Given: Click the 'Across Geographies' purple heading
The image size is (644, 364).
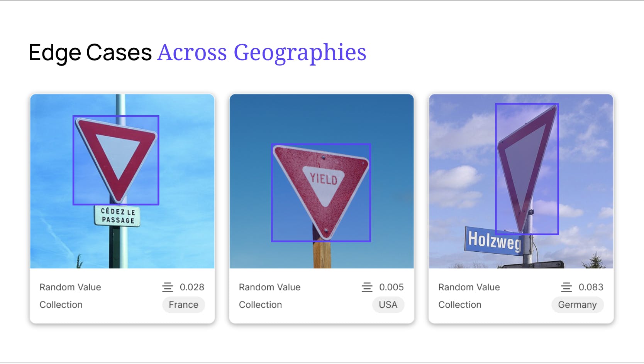Looking at the screenshot, I should pos(262,52).
